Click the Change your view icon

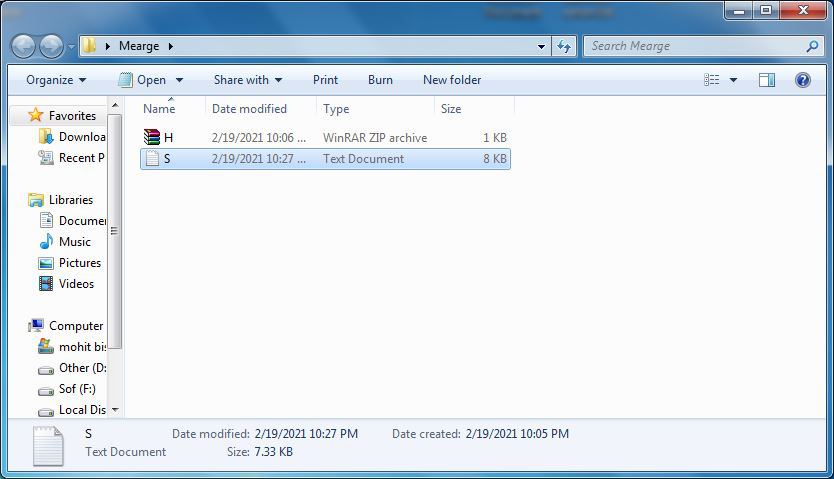[712, 80]
